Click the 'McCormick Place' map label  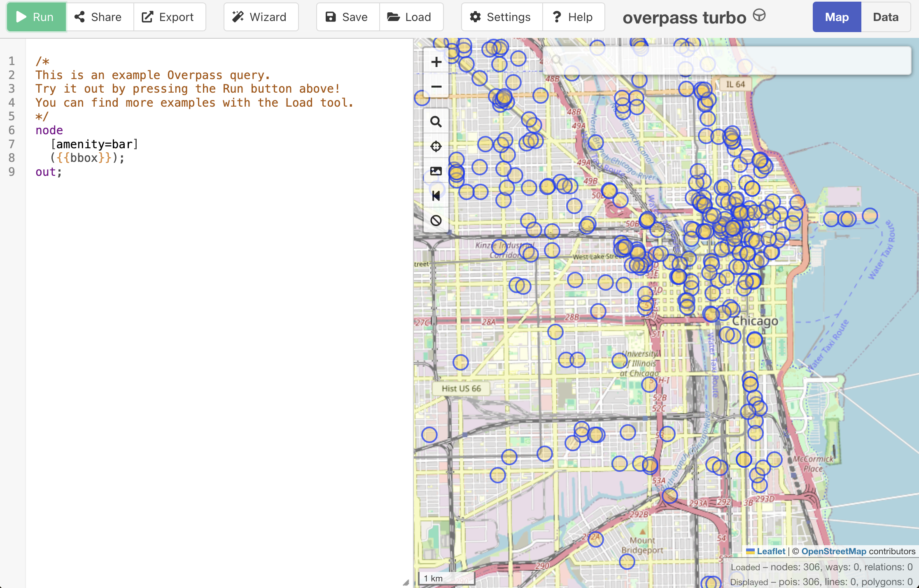tap(813, 464)
